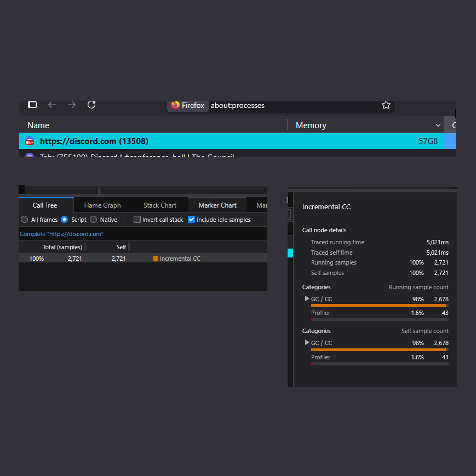Select the All frames radio button
This screenshot has height=476, width=476.
[24, 220]
